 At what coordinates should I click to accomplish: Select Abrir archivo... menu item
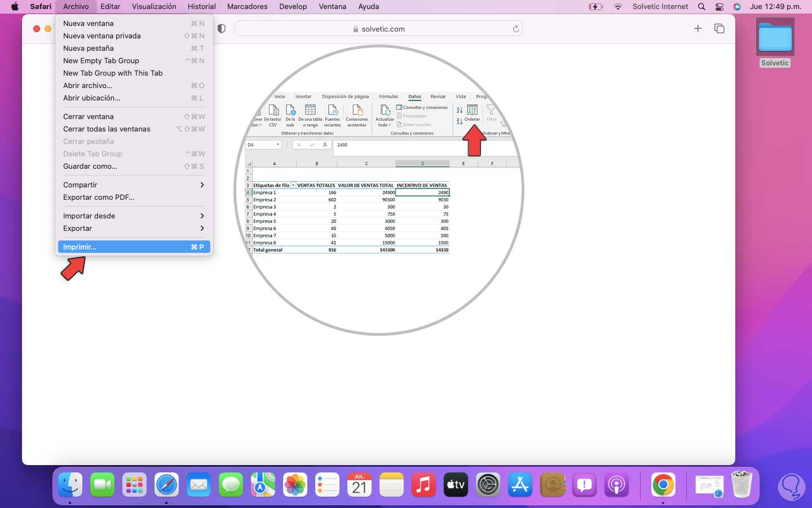point(134,85)
